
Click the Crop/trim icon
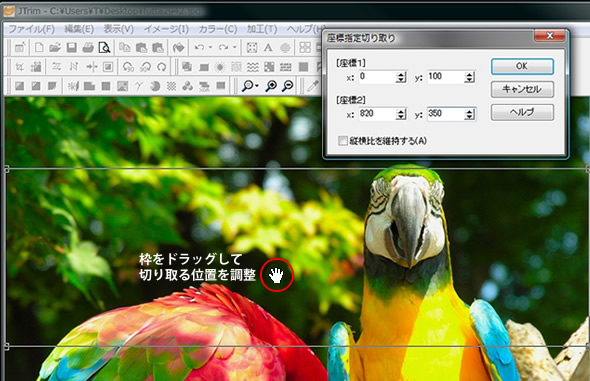pyautogui.click(x=20, y=67)
